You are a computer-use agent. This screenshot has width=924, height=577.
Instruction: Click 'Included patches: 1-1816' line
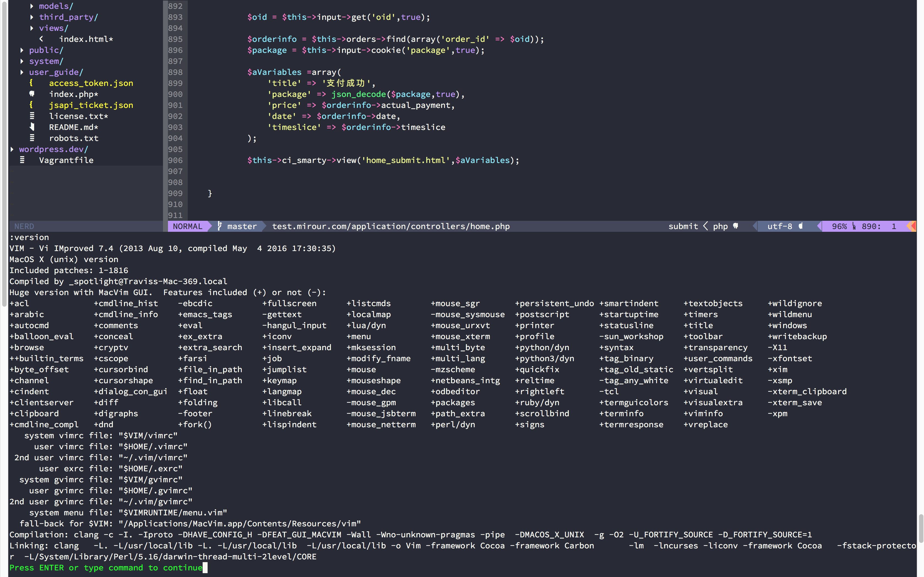(69, 271)
